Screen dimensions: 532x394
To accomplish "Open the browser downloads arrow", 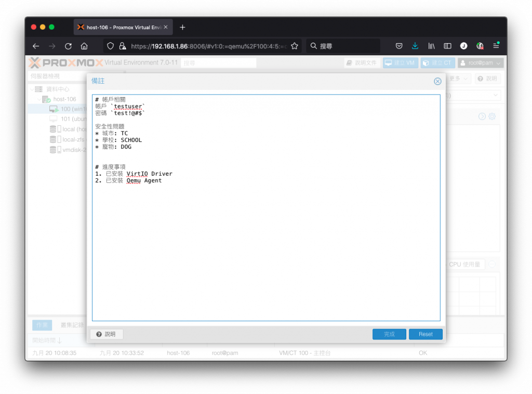I will click(415, 46).
